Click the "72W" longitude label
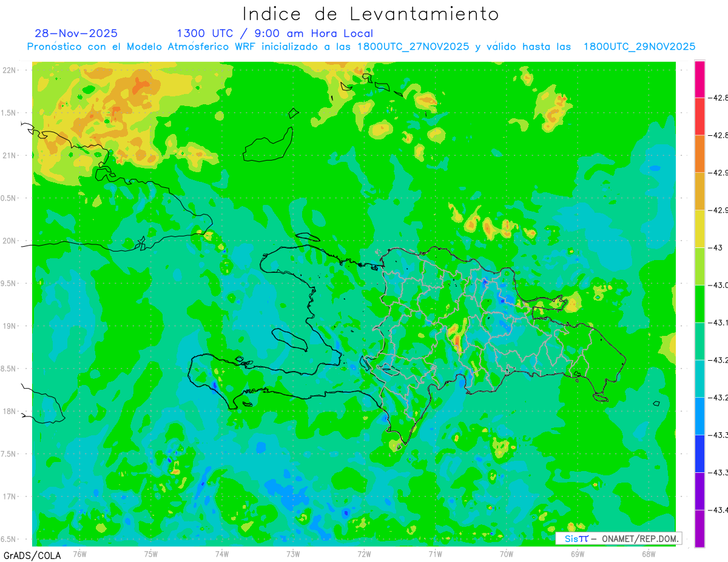This screenshot has height=562, width=728. (x=364, y=554)
